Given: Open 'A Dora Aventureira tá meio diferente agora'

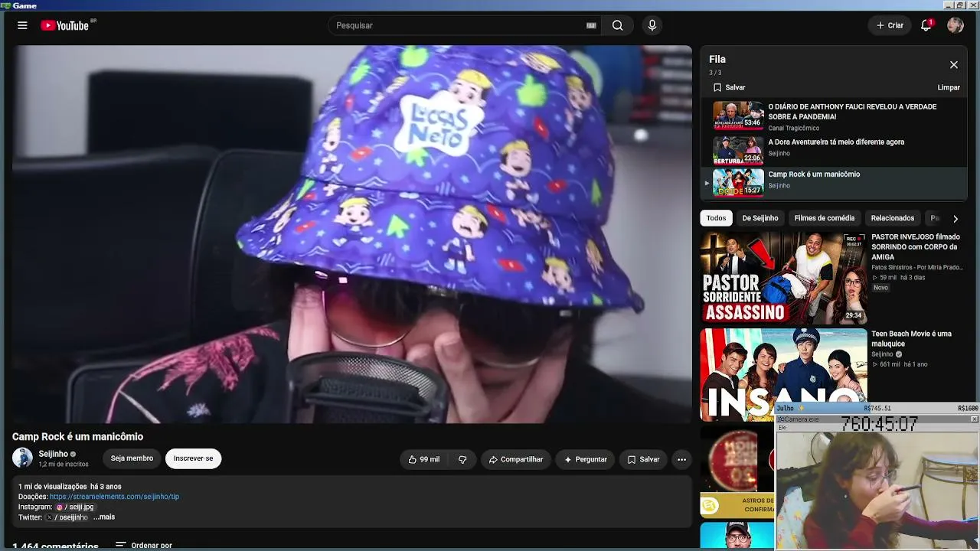Looking at the screenshot, I should tap(836, 142).
